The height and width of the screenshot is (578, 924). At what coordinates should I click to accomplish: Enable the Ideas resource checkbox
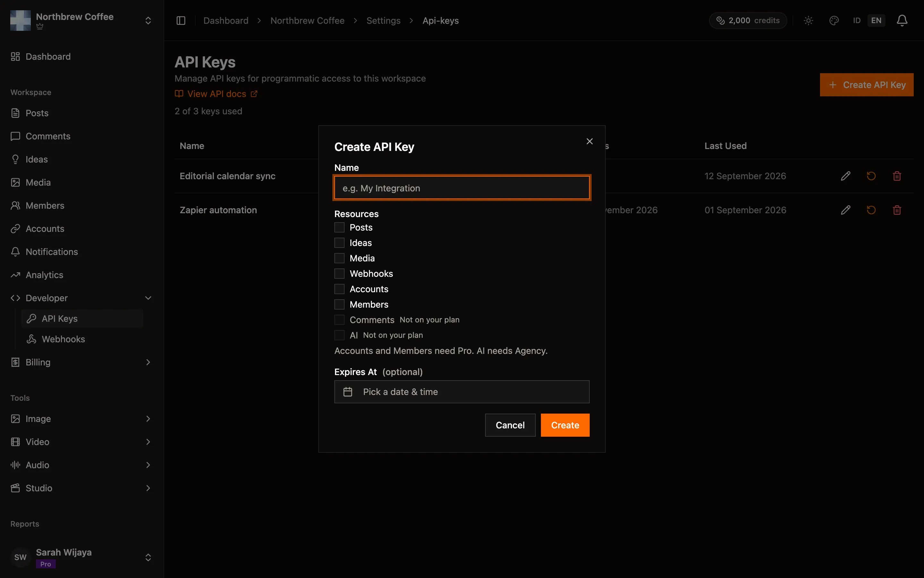coord(339,243)
